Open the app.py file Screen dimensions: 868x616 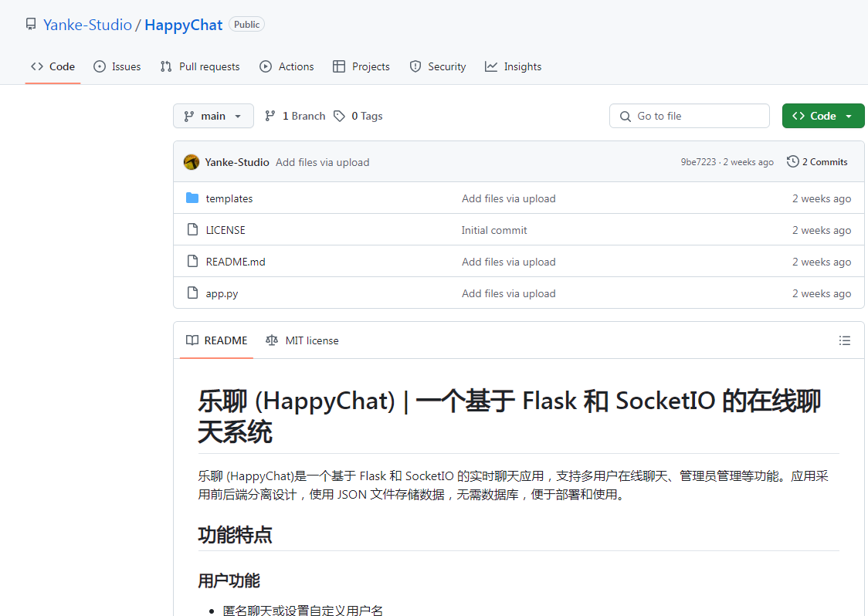(x=222, y=293)
